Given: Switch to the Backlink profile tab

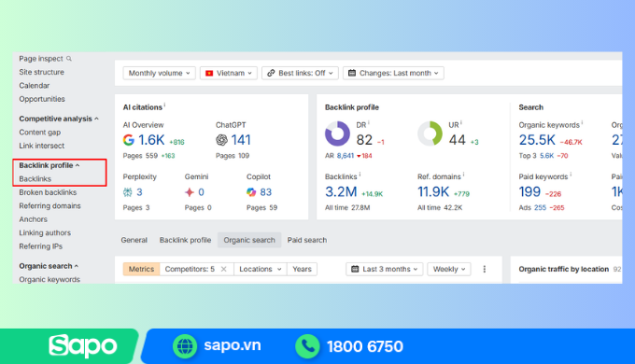Looking at the screenshot, I should pos(185,240).
